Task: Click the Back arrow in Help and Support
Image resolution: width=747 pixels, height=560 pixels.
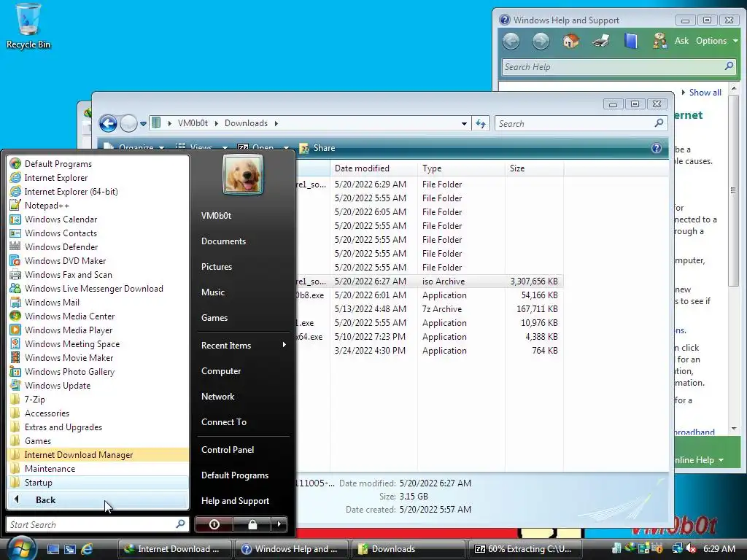Action: coord(511,42)
